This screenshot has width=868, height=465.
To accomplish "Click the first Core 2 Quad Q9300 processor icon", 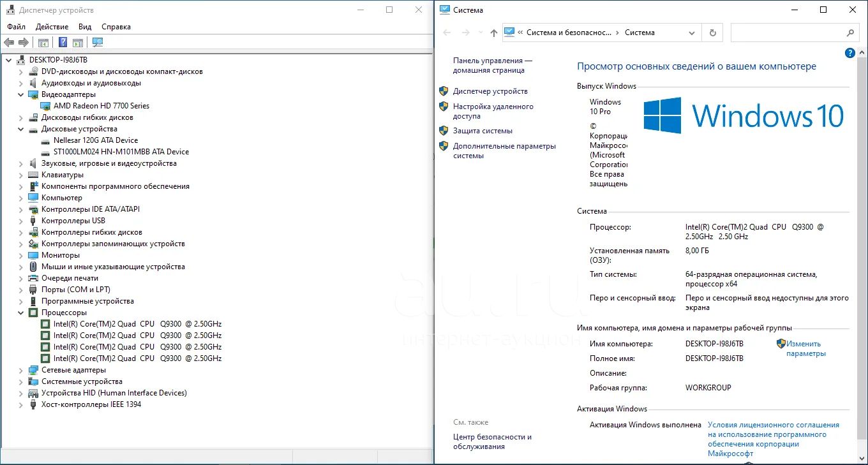I will click(x=45, y=324).
